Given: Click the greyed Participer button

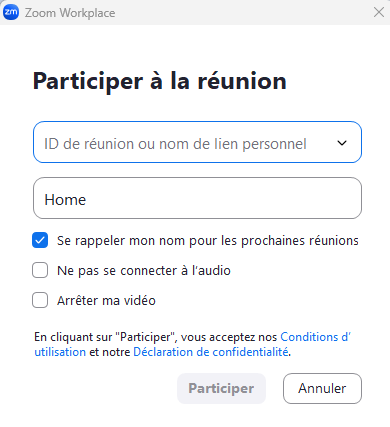Looking at the screenshot, I should click(221, 388).
